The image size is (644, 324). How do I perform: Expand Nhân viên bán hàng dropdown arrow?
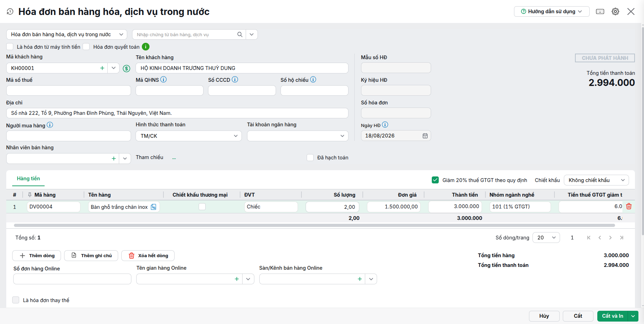[x=125, y=158]
